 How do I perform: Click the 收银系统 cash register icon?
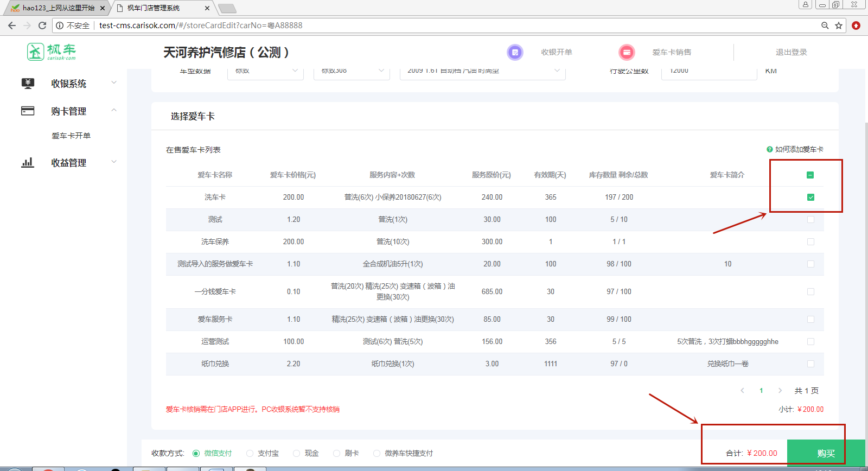(x=28, y=83)
